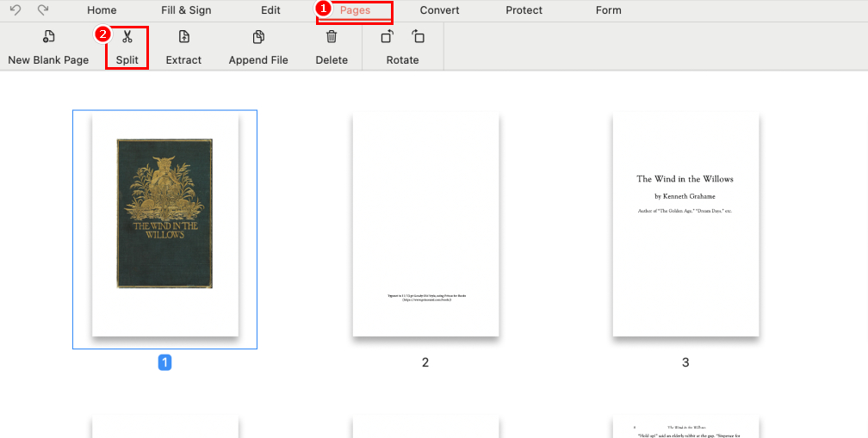The height and width of the screenshot is (438, 868).
Task: Switch to the Fill & Sign tab
Action: [186, 10]
